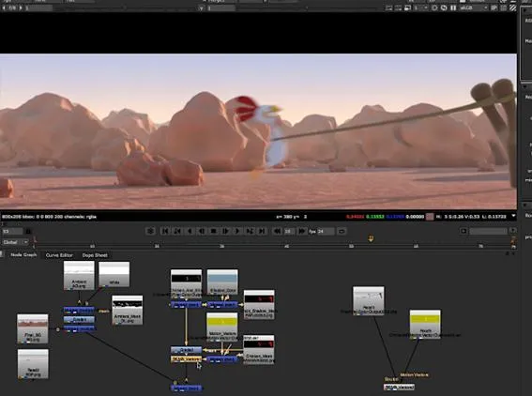Image resolution: width=532 pixels, height=396 pixels.
Task: Select the Motion_Vectors yellow read node
Action: [221, 327]
